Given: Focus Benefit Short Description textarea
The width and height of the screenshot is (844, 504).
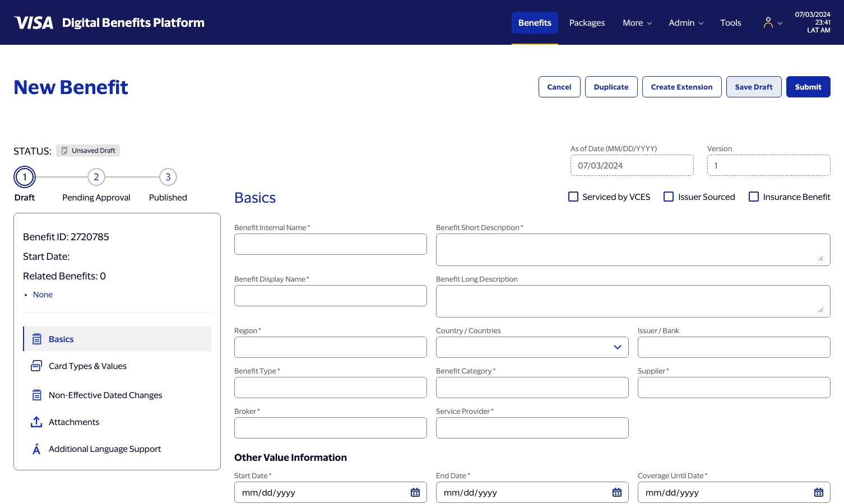Looking at the screenshot, I should pos(633,250).
